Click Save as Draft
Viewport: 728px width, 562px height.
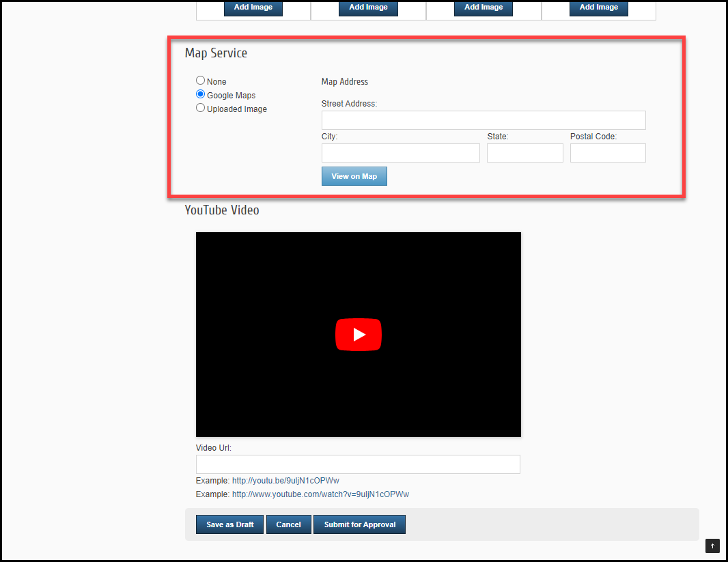click(229, 524)
